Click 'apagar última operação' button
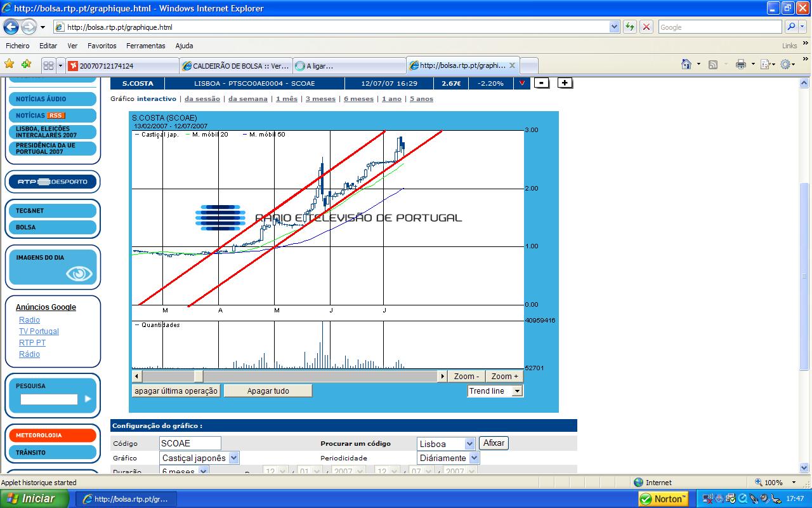 [176, 391]
